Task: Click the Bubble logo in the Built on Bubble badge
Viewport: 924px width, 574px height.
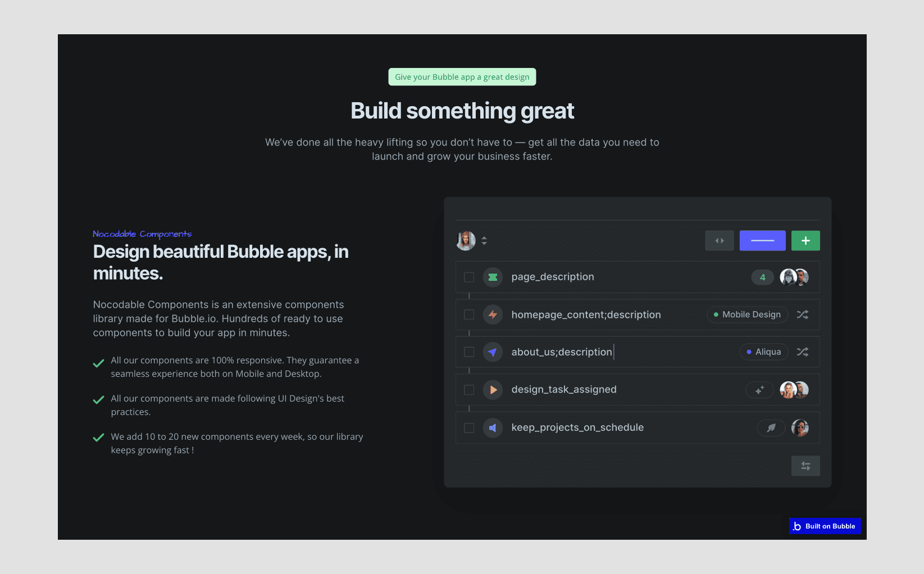Action: 797,526
